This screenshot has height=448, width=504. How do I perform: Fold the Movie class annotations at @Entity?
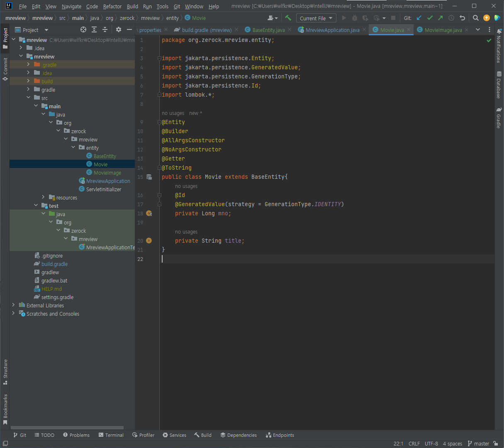(159, 122)
